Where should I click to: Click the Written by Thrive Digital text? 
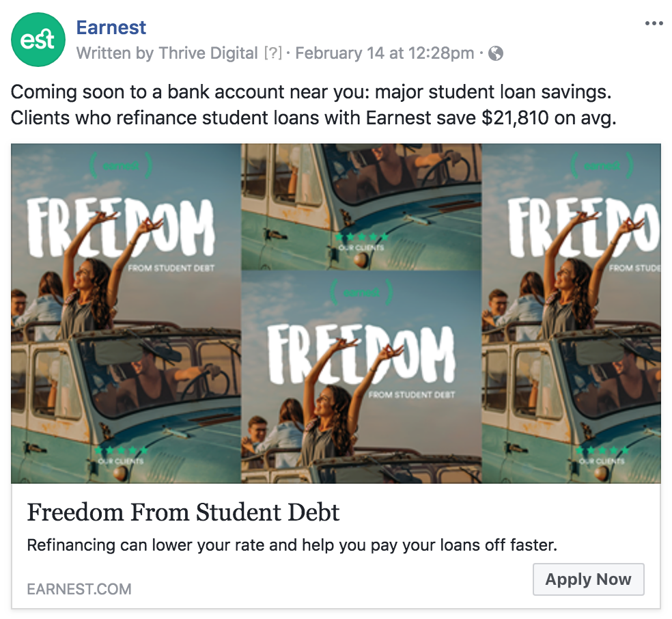point(167,53)
